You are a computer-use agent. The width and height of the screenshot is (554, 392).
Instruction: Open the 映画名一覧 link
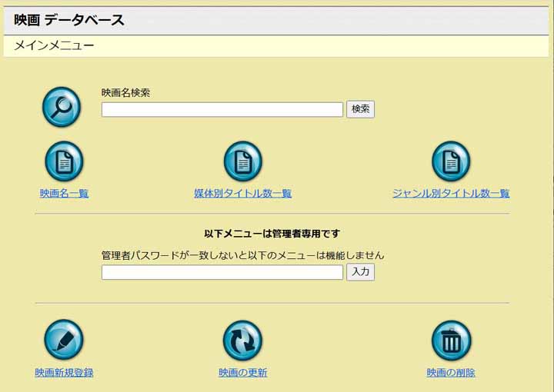pyautogui.click(x=65, y=194)
